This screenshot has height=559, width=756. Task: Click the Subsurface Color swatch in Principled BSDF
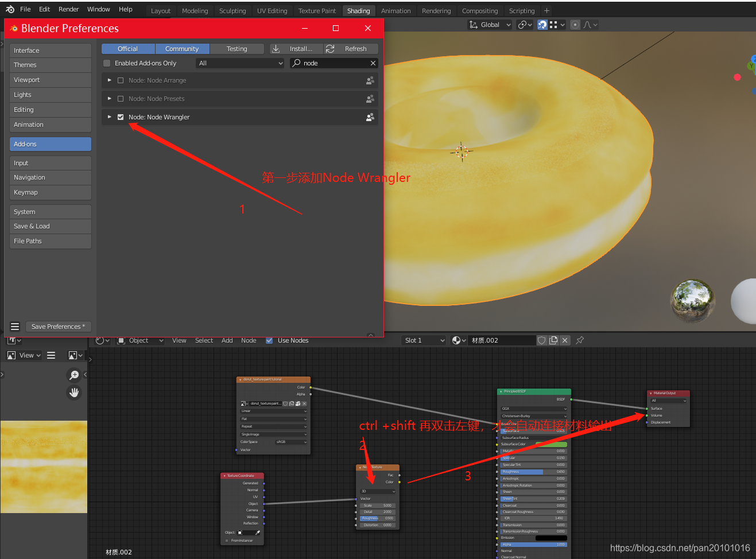click(x=551, y=444)
